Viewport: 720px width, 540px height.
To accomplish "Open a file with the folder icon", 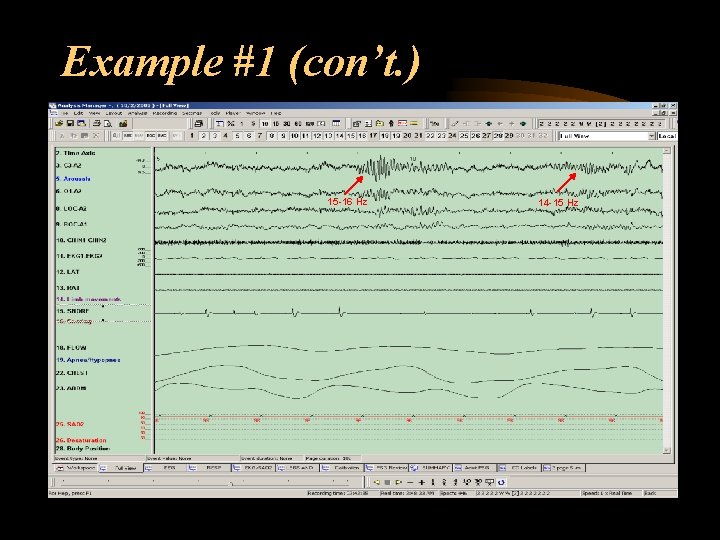I will (x=59, y=124).
